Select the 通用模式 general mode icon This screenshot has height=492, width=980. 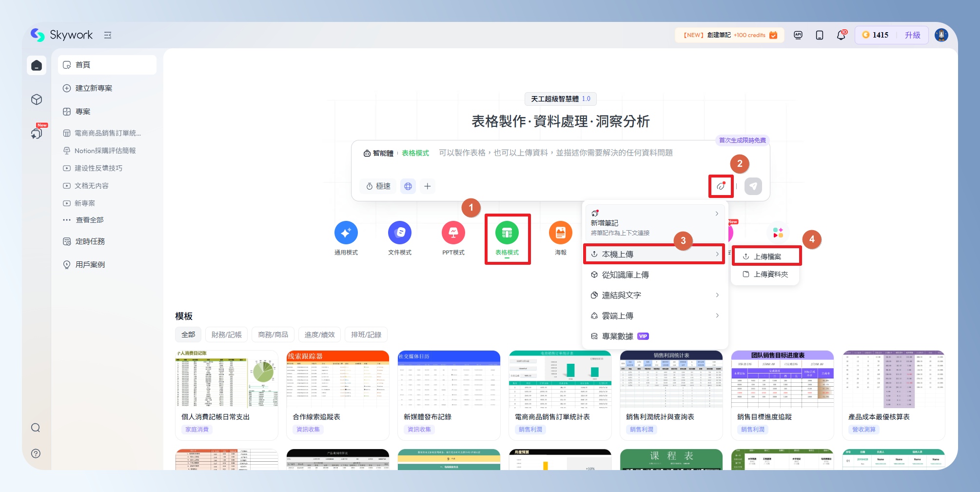346,233
